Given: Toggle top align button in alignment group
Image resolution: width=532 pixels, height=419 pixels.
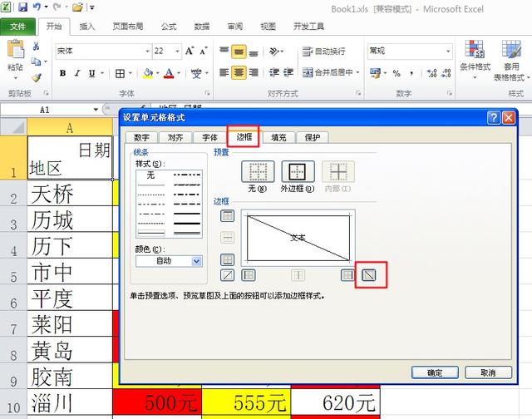Looking at the screenshot, I should click(x=224, y=51).
